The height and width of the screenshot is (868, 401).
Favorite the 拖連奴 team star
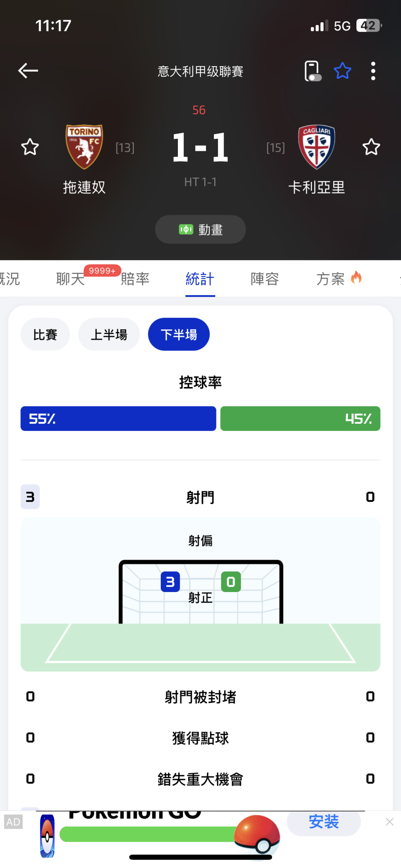[x=30, y=147]
